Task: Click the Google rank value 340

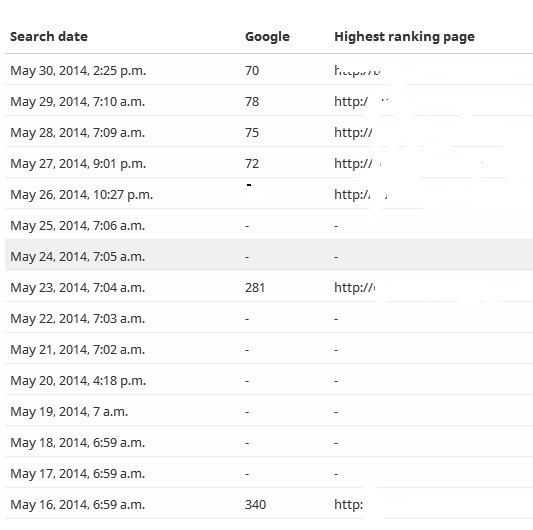Action: click(255, 505)
